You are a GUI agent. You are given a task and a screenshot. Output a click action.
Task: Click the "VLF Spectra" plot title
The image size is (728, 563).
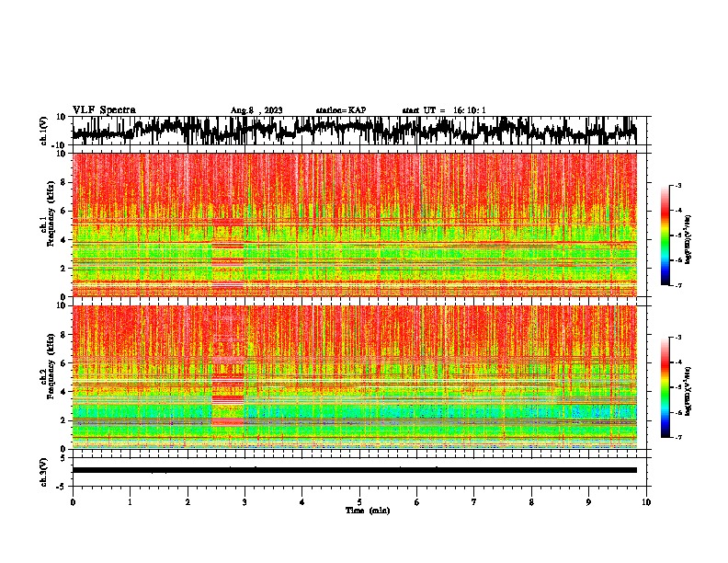pyautogui.click(x=104, y=110)
